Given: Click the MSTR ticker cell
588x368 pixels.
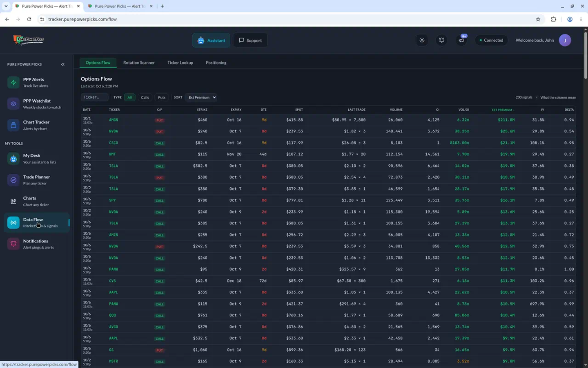Looking at the screenshot, I should point(114,361).
